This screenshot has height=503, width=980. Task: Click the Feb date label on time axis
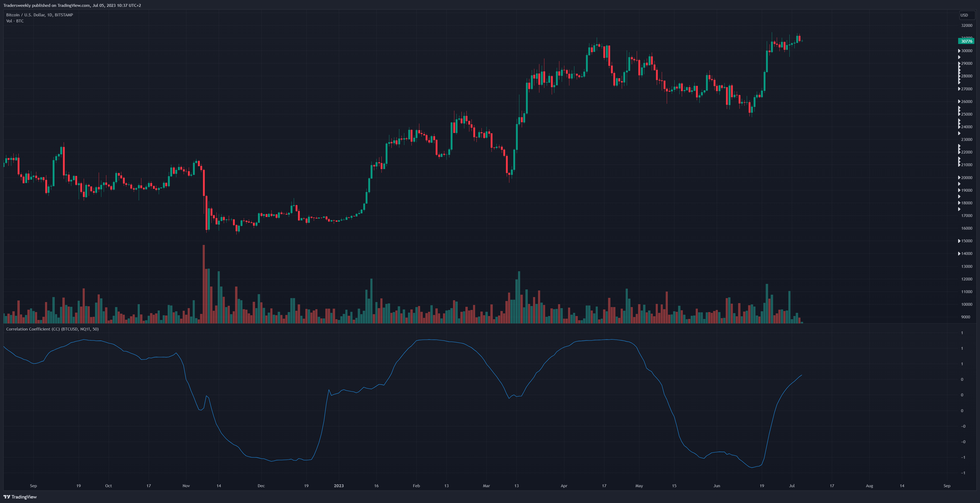click(x=416, y=486)
